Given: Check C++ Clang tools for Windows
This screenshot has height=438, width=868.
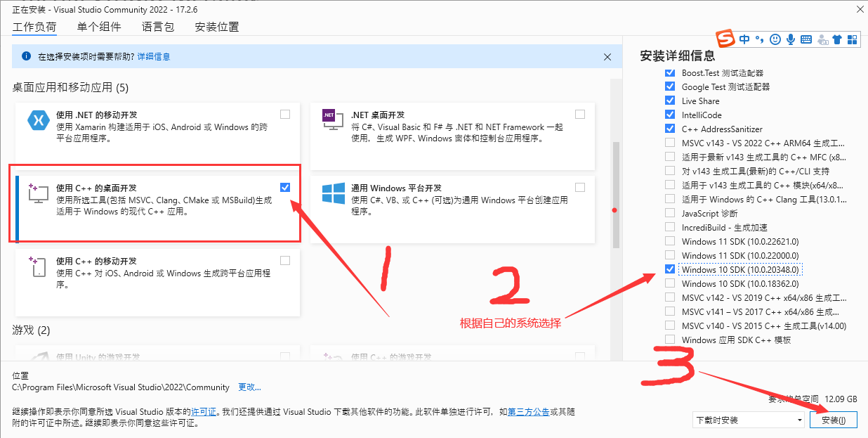Looking at the screenshot, I should click(669, 200).
